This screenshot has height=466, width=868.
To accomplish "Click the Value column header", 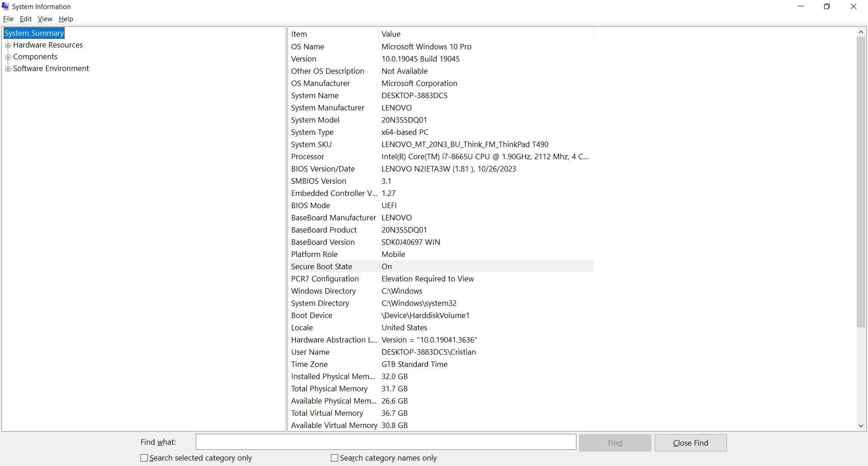I will click(x=486, y=34).
